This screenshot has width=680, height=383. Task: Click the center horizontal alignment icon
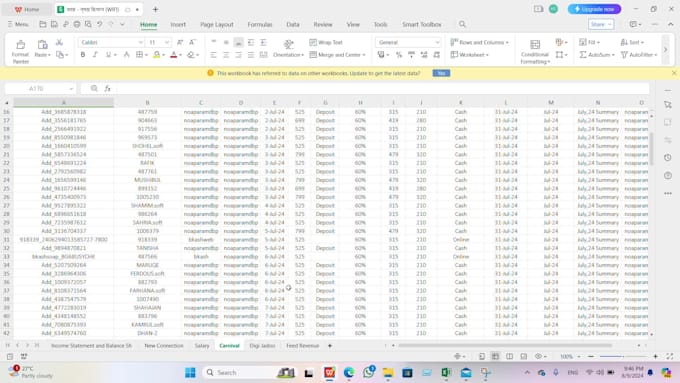[x=226, y=55]
